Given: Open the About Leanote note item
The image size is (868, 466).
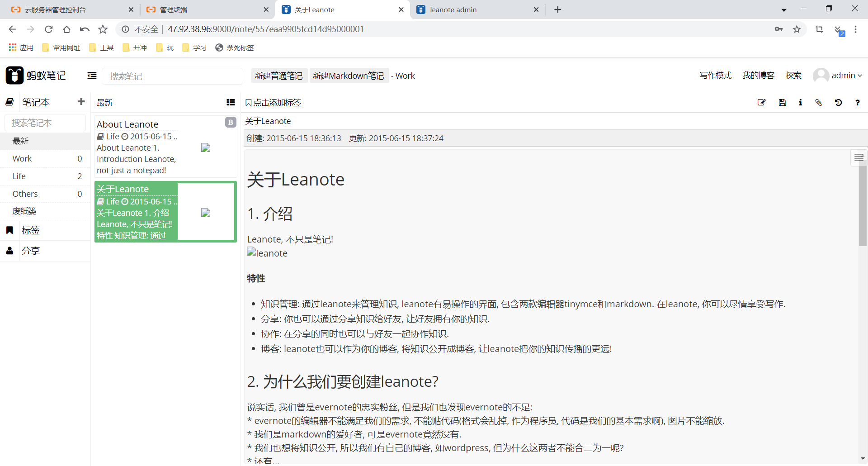Looking at the screenshot, I should tap(165, 147).
